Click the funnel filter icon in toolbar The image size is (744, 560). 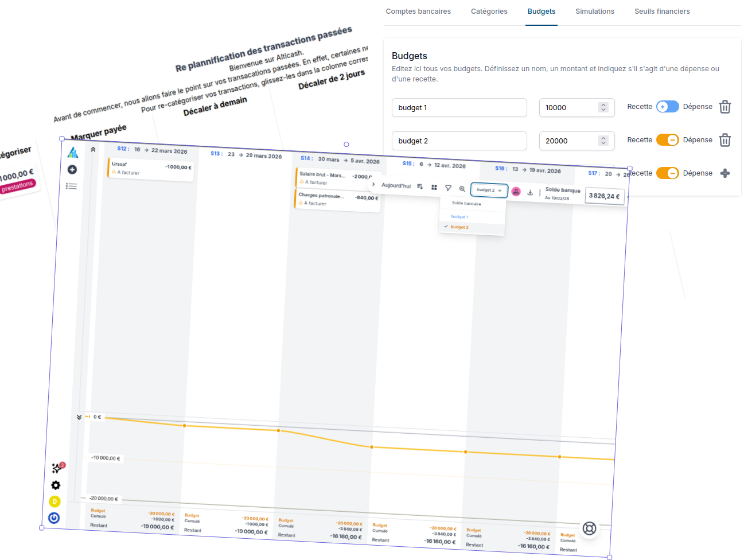(448, 188)
